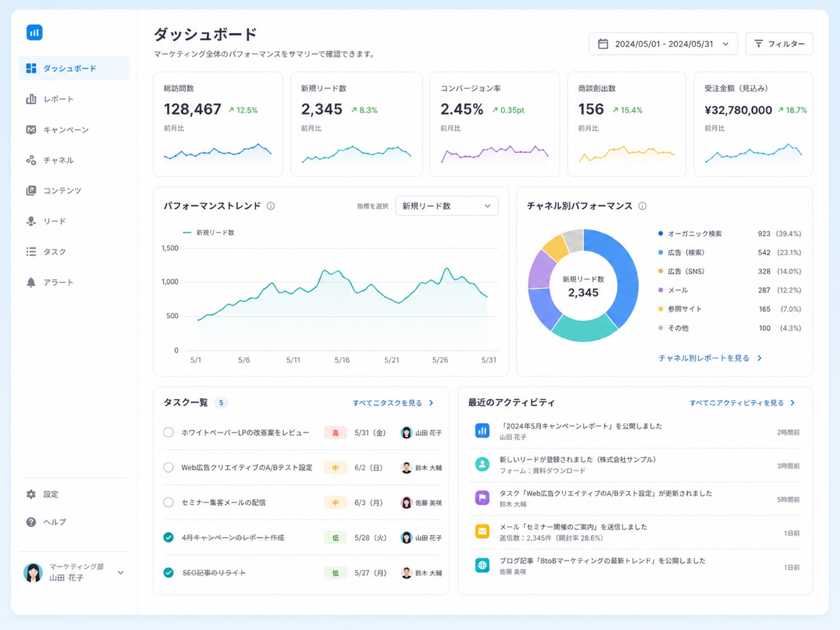Viewport: 840px width, 630px height.
Task: Click the コンバージョン率 KPI card
Action: (x=494, y=124)
